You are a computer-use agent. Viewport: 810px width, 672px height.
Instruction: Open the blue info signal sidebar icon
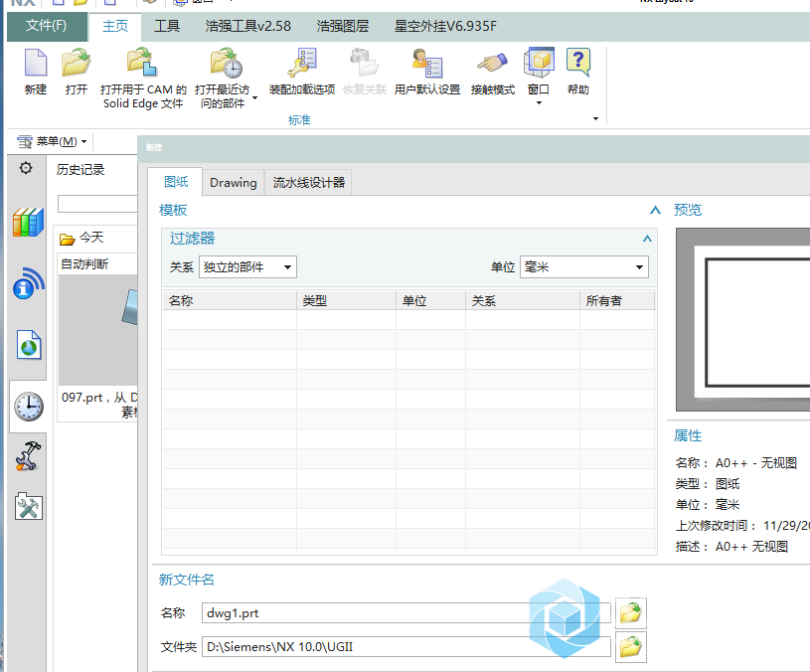29,283
